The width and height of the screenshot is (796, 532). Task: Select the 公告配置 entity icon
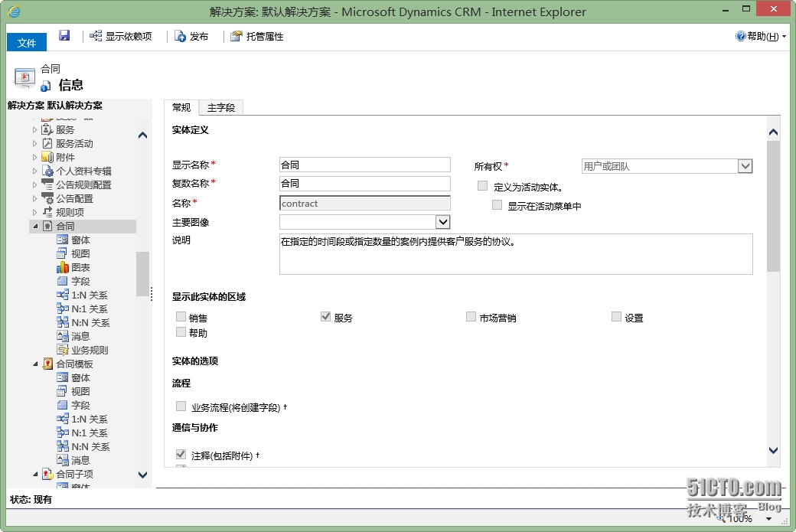[47, 198]
